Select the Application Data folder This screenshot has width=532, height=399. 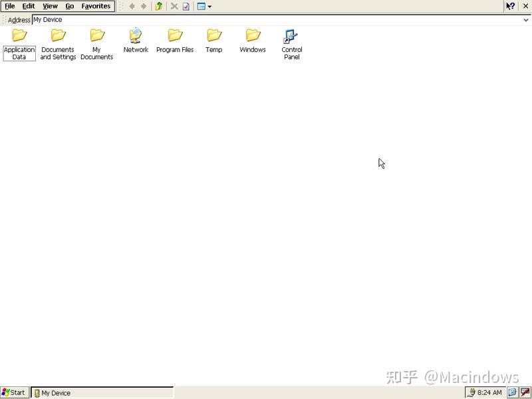pos(19,38)
